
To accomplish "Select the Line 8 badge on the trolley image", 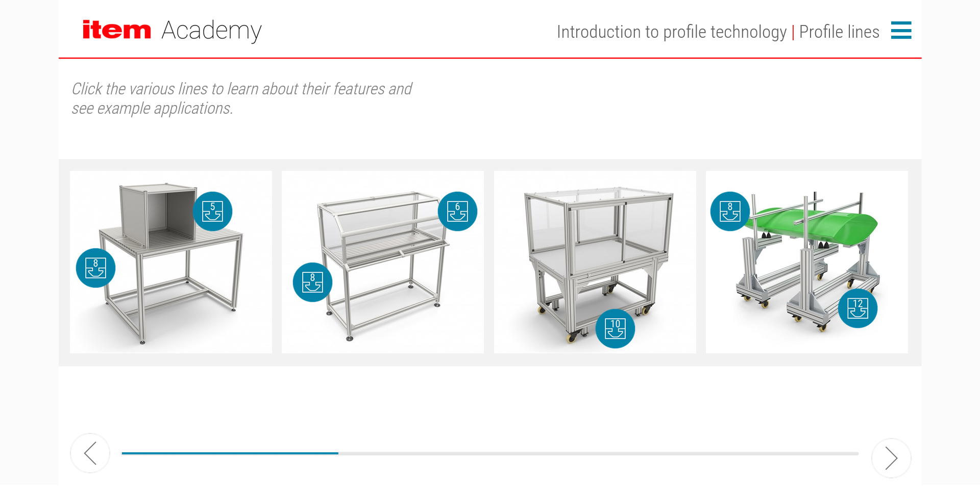I will pos(312,282).
